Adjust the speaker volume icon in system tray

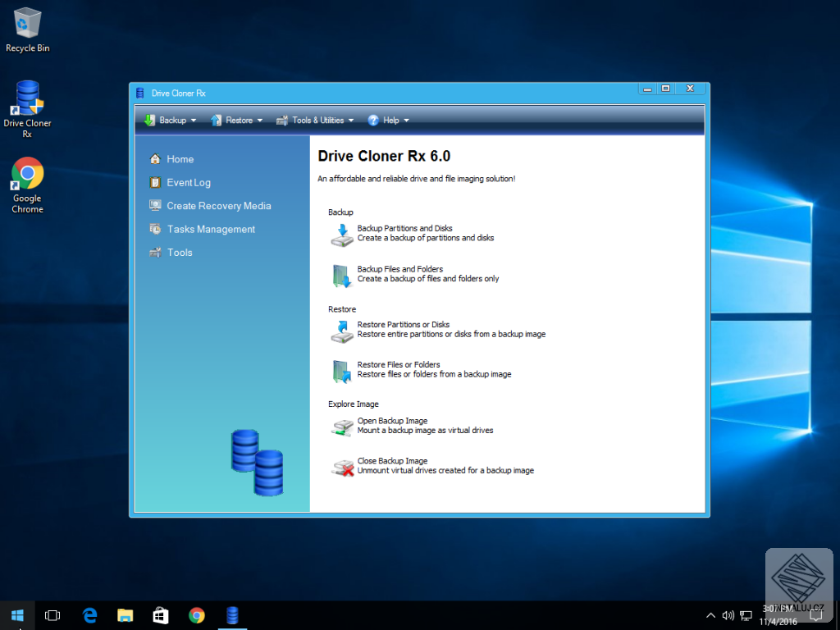click(728, 614)
